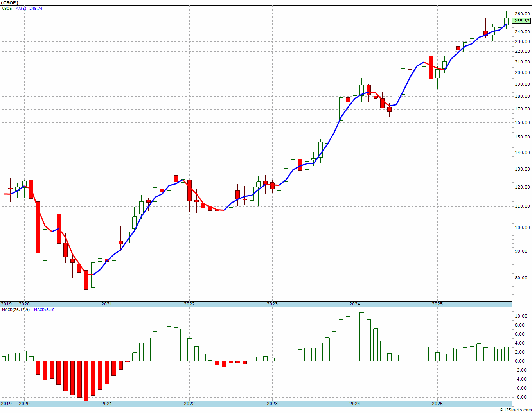Click 2021 on the MACD panel time axis
Viewport: 532px width, 413px height.
click(x=107, y=404)
